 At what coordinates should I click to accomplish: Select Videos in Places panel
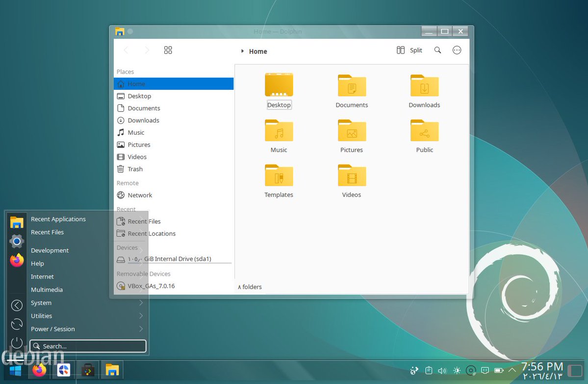[x=174, y=157]
